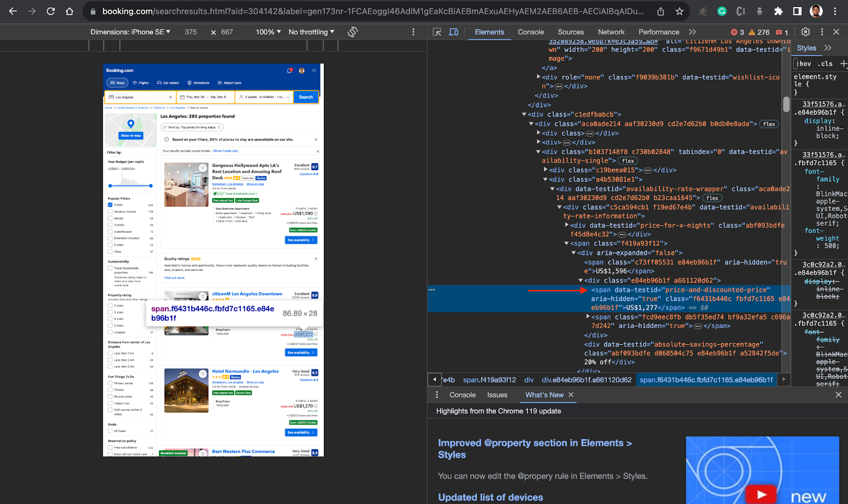
Task: Select the Car rentals tab
Action: (168, 83)
